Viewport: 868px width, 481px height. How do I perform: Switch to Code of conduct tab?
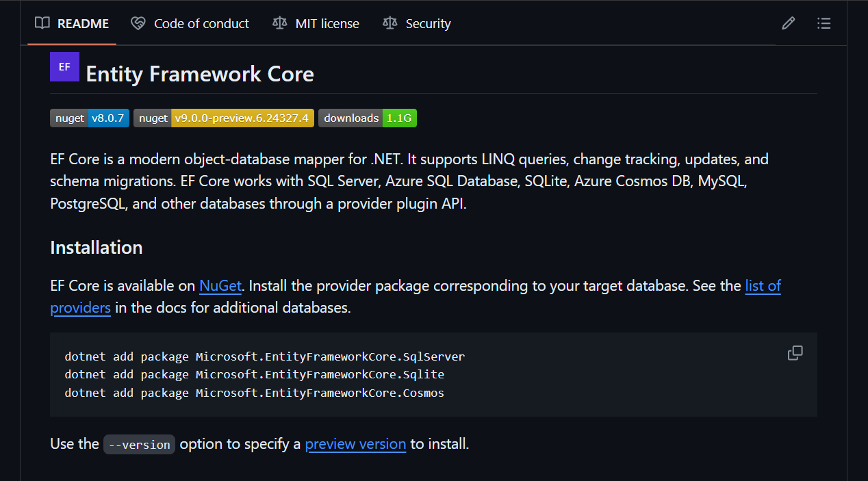pos(190,23)
